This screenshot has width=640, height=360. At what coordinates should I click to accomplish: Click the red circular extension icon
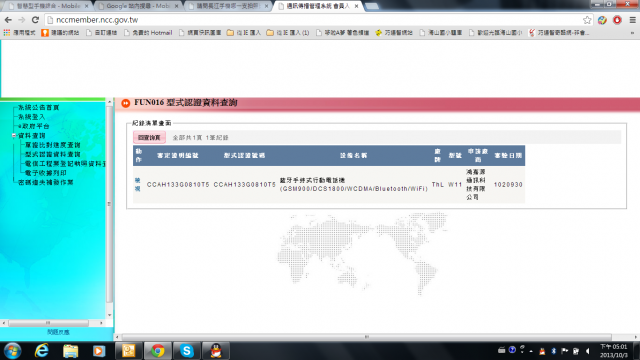pos(617,20)
